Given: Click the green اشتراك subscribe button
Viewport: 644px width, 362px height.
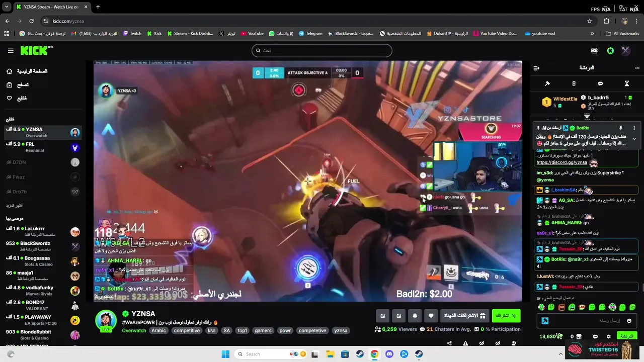Looking at the screenshot, I should [x=506, y=316].
